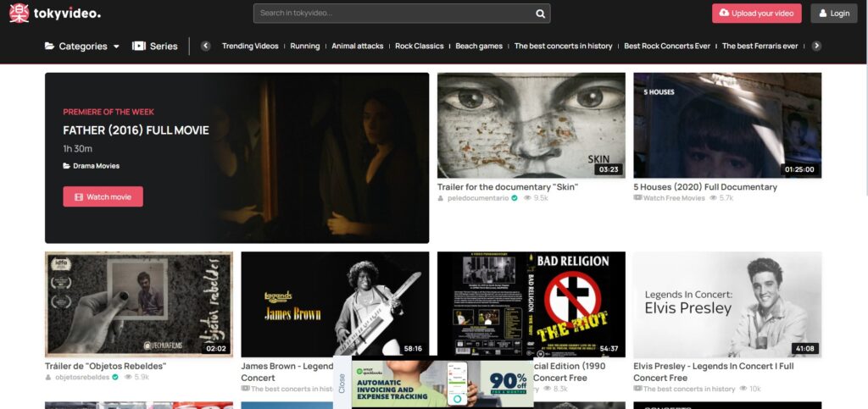Click '5 Houses (2020) Full Documentary' title
Image resolution: width=868 pixels, height=409 pixels.
(x=705, y=187)
